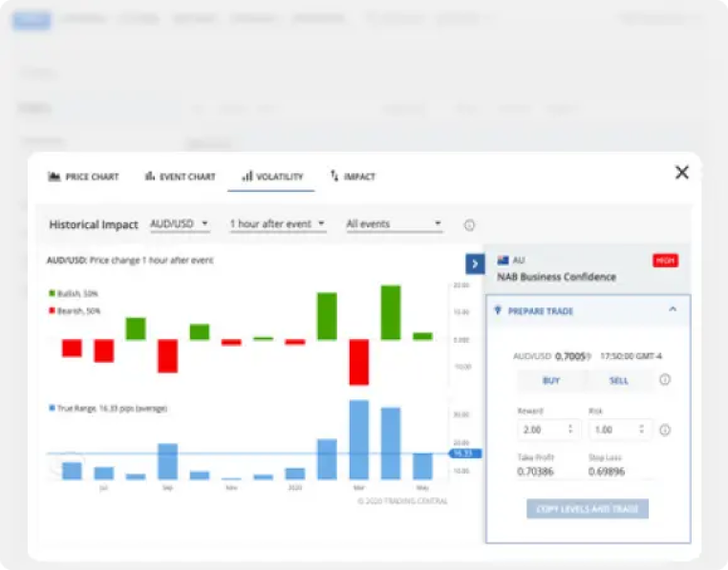Click the Price Chart tab icon
728x570 pixels.
point(54,177)
